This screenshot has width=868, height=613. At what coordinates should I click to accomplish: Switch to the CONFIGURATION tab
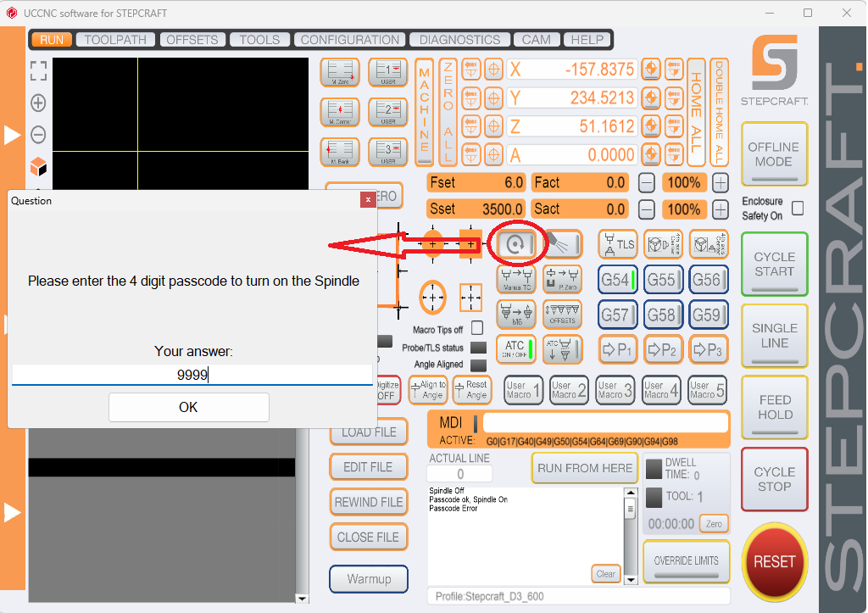pyautogui.click(x=350, y=40)
